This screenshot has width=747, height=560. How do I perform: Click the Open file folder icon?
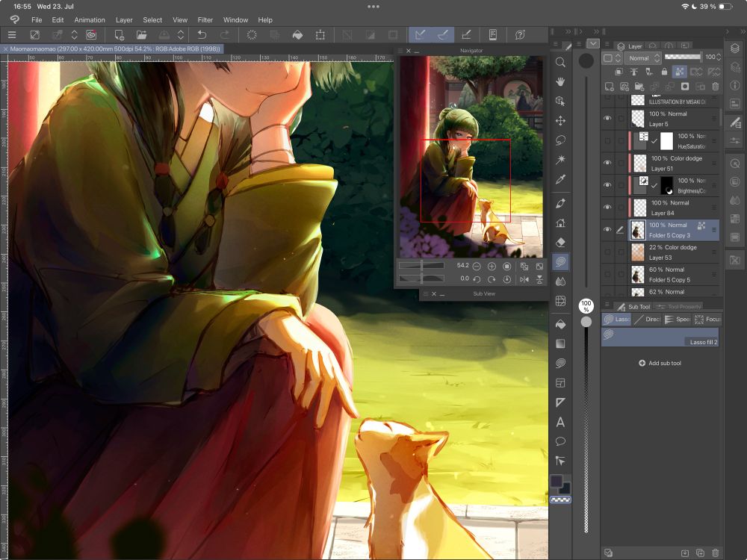coord(141,35)
